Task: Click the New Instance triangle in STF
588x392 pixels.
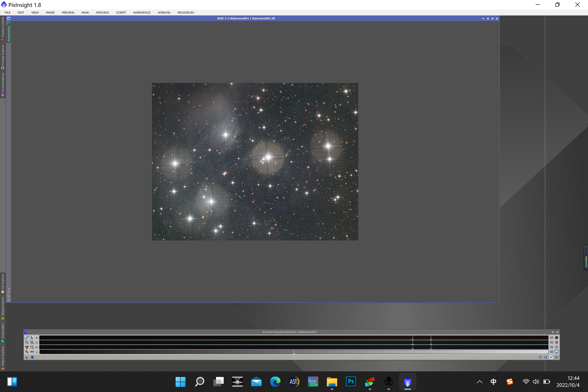Action: 27,357
